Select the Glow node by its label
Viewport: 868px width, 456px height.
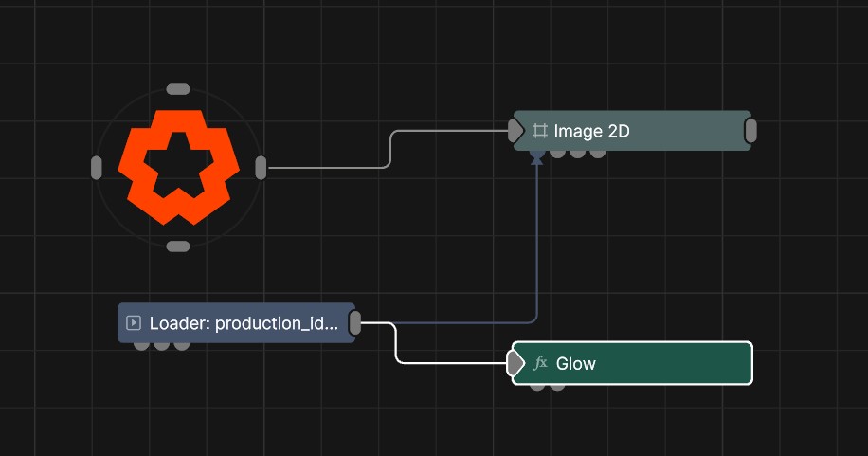(x=576, y=363)
